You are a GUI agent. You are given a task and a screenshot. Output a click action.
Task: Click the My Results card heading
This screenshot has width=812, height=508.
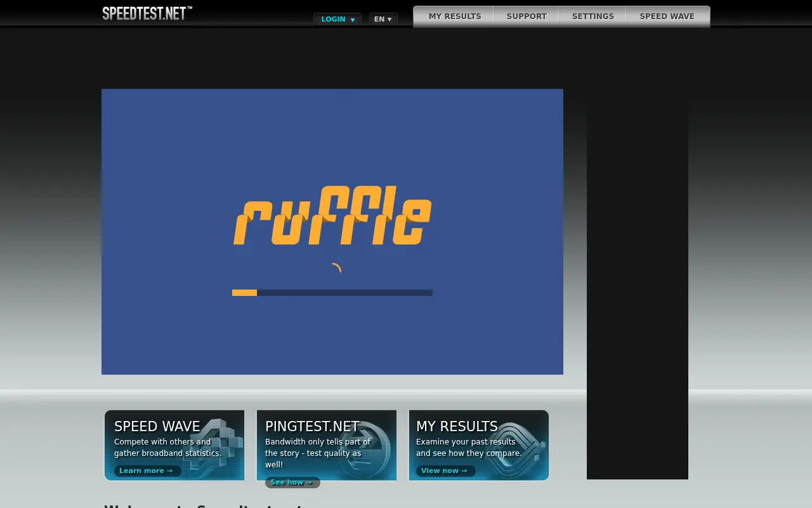(x=457, y=426)
